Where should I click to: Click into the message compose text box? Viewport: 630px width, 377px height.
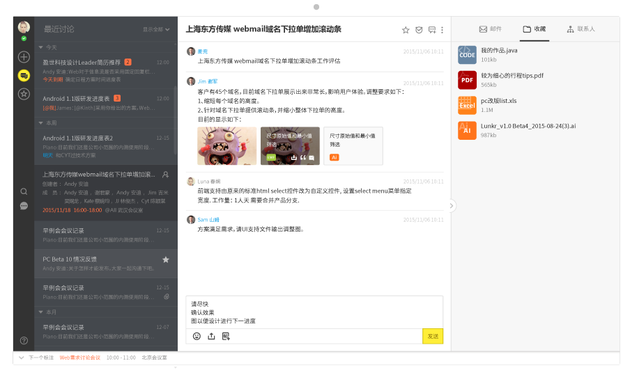click(x=315, y=312)
